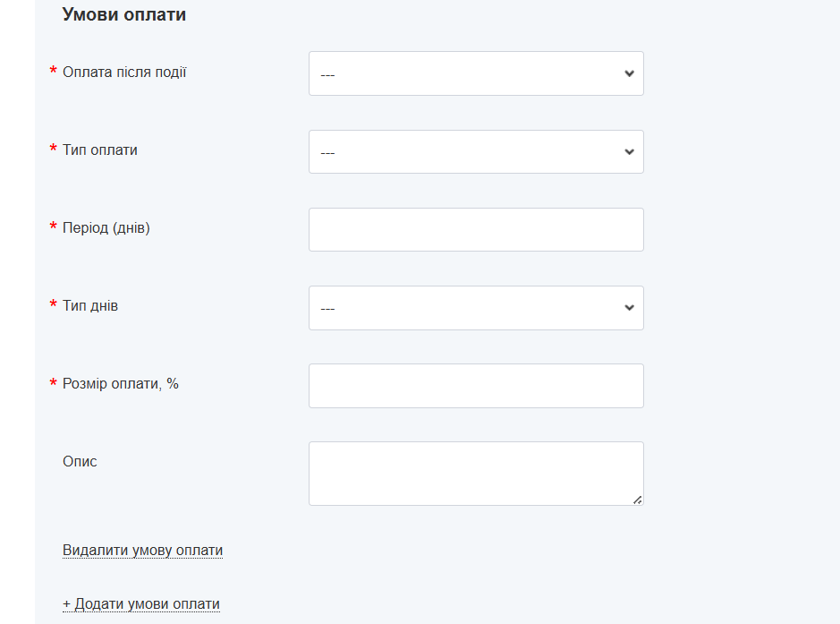
Task: Click the resize handle of 'Опис' textarea
Action: (x=637, y=500)
